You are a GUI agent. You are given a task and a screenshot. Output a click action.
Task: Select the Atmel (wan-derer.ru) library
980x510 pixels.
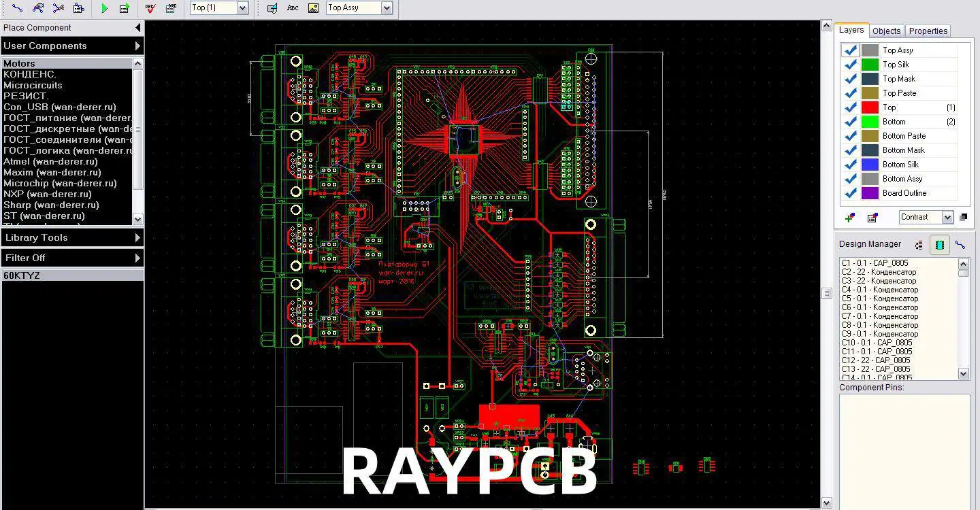tap(50, 161)
